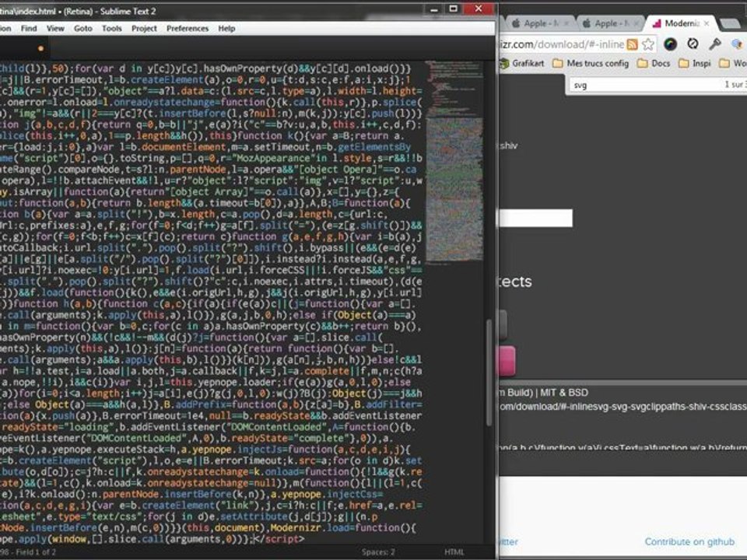Switch to the first Apple tab in Chrome
The image size is (747, 560).
tap(540, 23)
